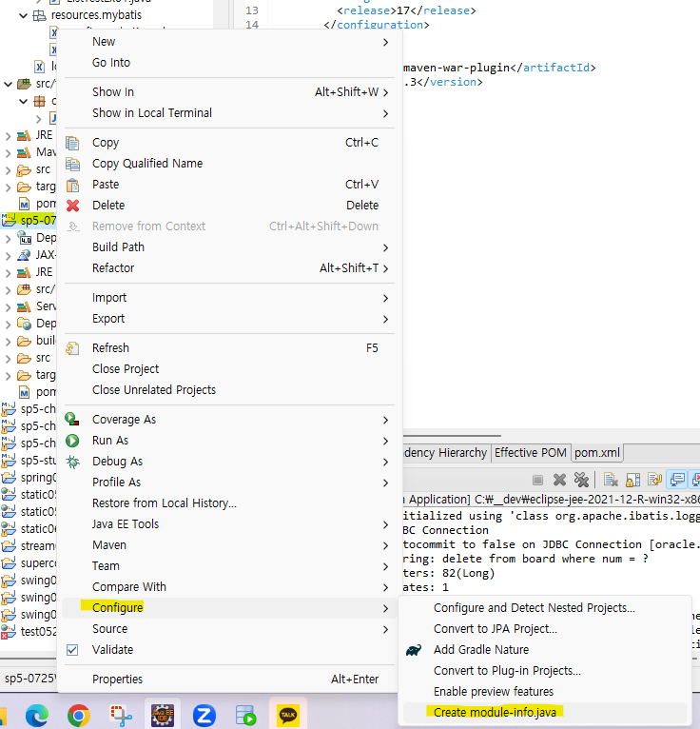700x729 pixels.
Task: Click the Coverage As icon
Action: 72,420
